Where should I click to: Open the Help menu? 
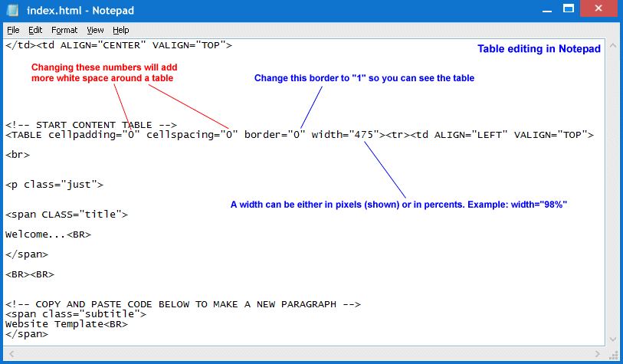tap(121, 30)
